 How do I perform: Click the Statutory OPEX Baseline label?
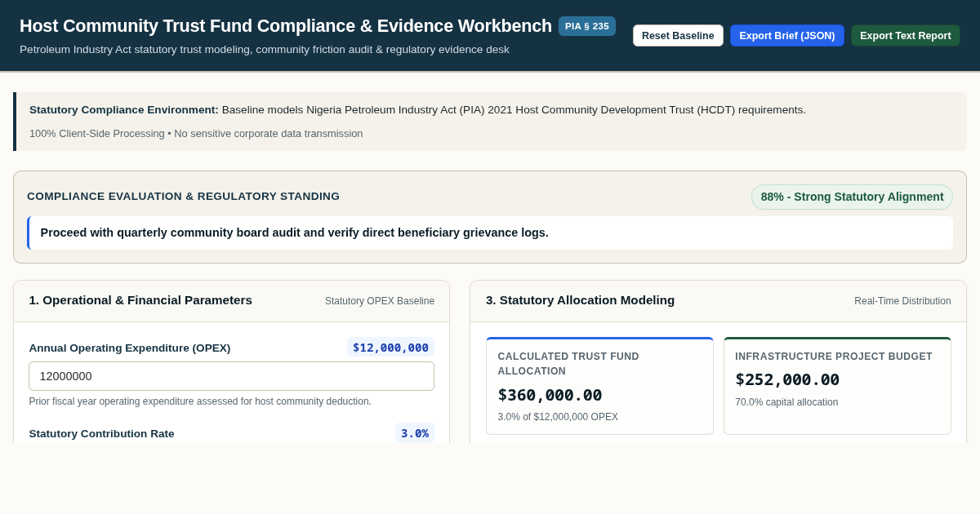380,301
